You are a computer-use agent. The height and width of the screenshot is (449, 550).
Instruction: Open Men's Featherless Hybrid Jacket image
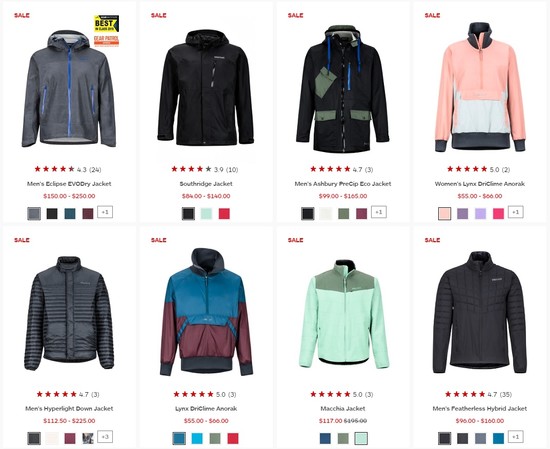tap(479, 312)
